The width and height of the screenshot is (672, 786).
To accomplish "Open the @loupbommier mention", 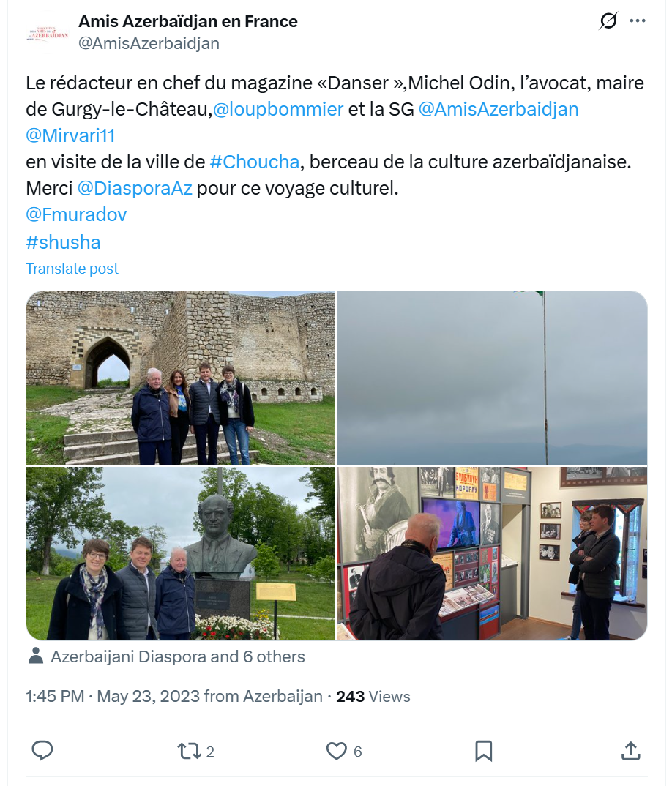I will point(278,109).
